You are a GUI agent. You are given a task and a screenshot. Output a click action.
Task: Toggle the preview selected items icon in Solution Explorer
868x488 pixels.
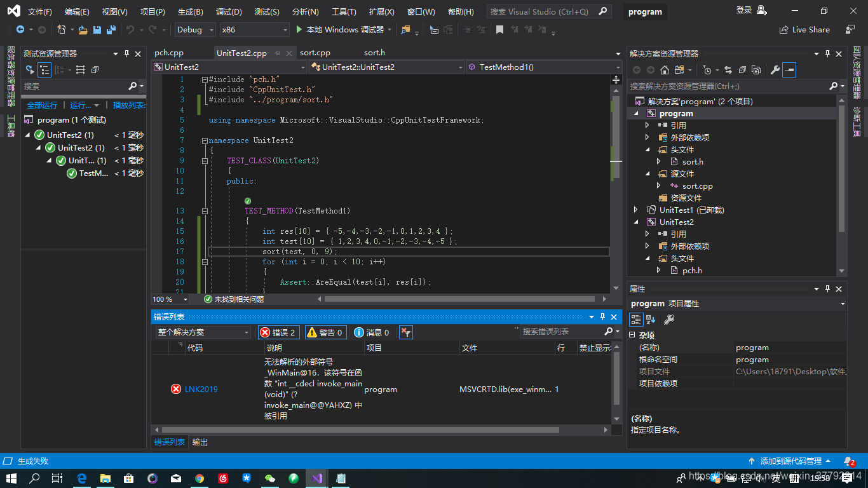click(789, 70)
